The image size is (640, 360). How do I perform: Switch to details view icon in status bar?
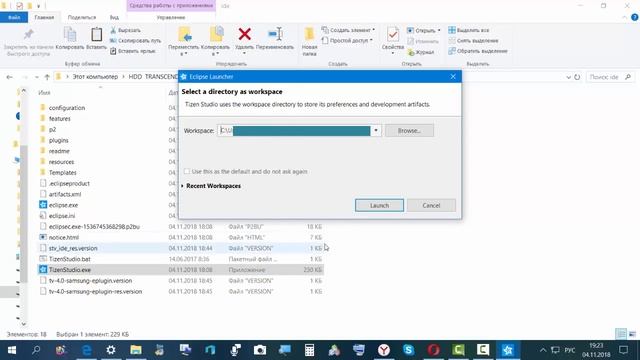tap(621, 334)
